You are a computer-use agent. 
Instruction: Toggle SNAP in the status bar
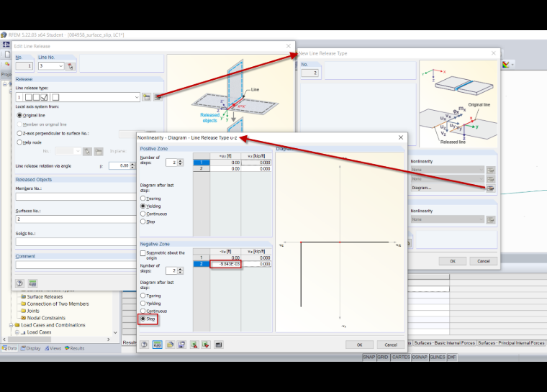[x=369, y=357]
